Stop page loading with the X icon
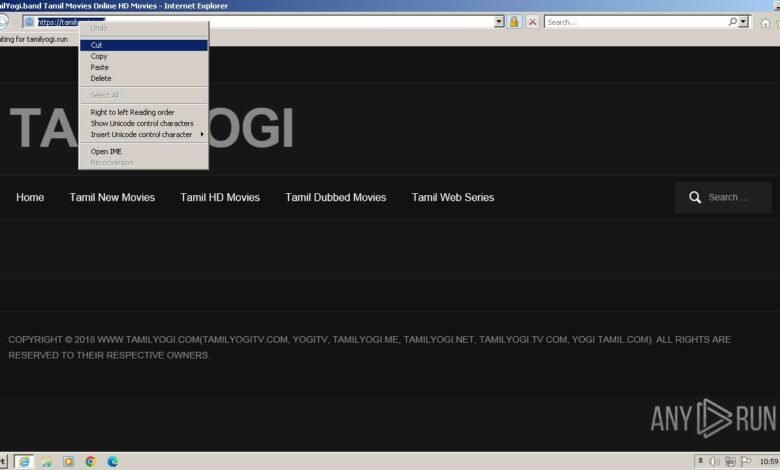The image size is (780, 470). [x=532, y=22]
